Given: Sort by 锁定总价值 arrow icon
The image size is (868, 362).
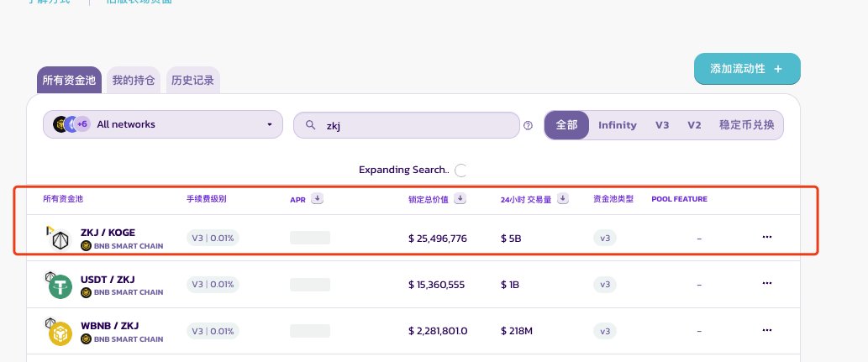Looking at the screenshot, I should (460, 199).
